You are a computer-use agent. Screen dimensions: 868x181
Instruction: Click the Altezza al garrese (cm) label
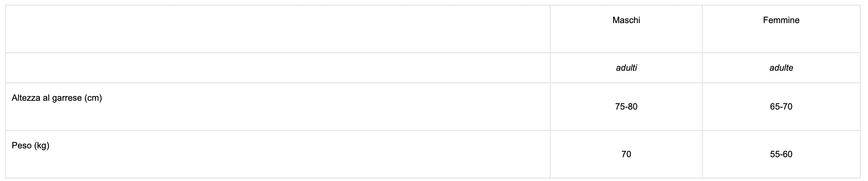point(57,98)
